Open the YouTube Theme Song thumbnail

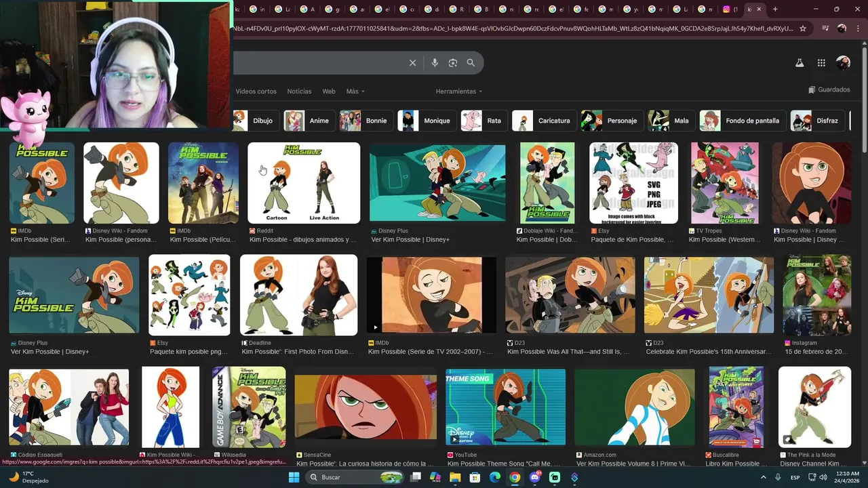click(x=505, y=407)
